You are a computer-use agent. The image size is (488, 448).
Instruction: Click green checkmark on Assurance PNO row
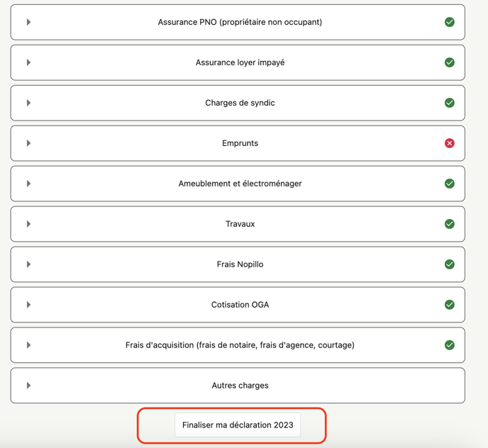tap(449, 22)
